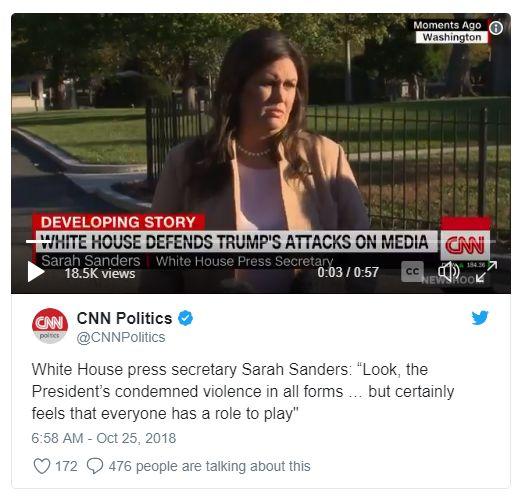Click the Twitter bird logo

tap(480, 318)
